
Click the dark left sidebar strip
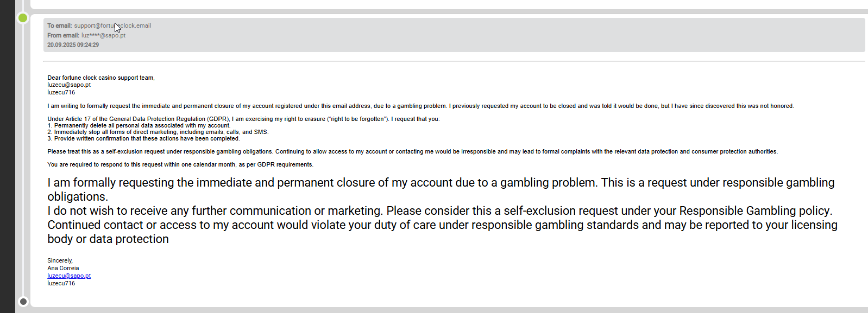[x=8, y=156]
